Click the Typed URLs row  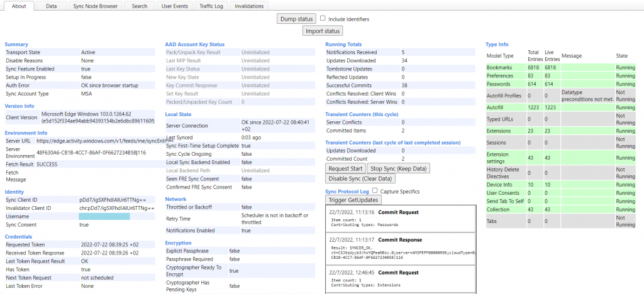click(560, 119)
